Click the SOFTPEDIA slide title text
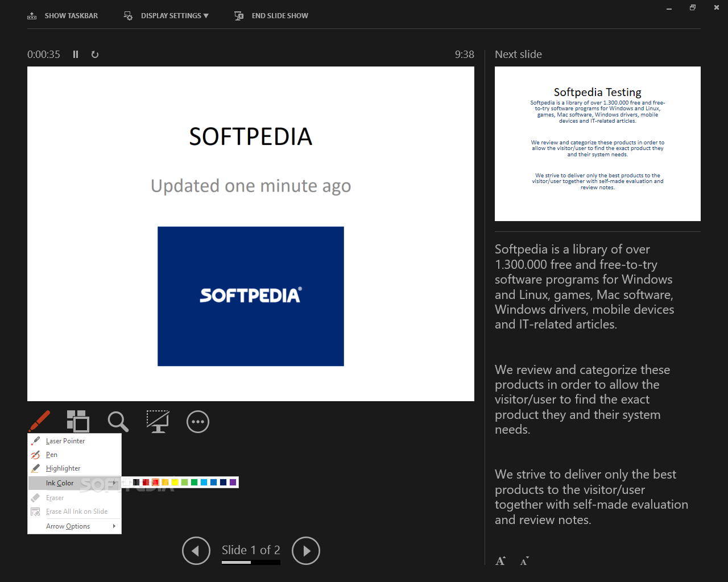 251,136
